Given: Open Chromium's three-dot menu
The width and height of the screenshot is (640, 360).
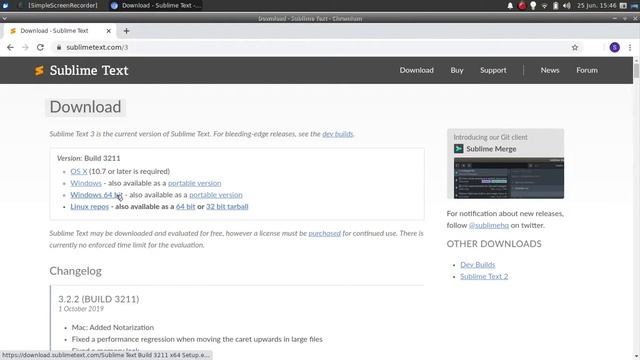Looking at the screenshot, I should point(630,47).
